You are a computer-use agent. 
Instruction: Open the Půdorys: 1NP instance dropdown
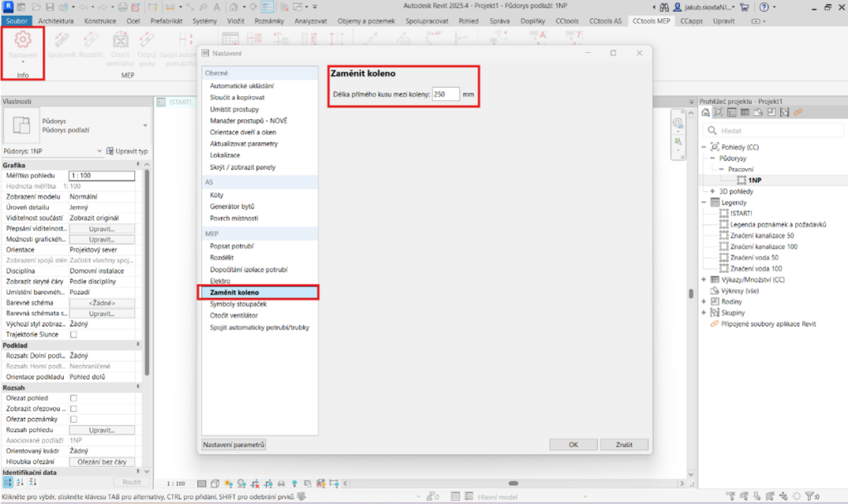(99, 151)
